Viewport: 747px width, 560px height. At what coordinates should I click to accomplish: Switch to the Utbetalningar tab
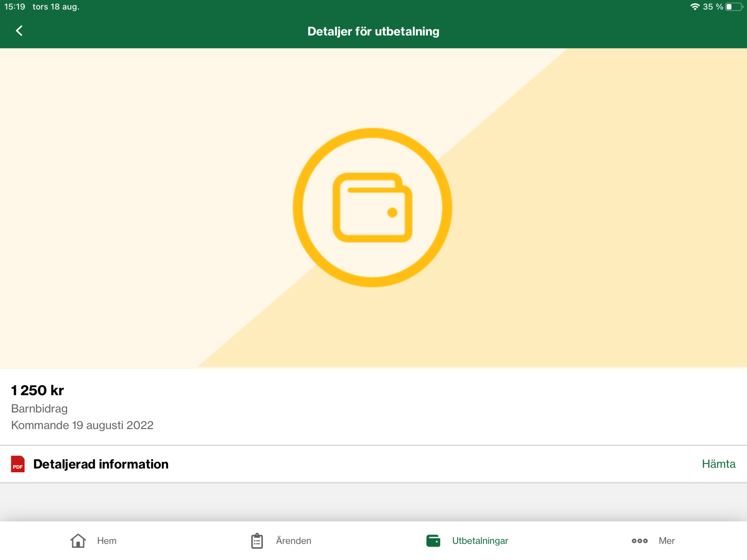(467, 541)
